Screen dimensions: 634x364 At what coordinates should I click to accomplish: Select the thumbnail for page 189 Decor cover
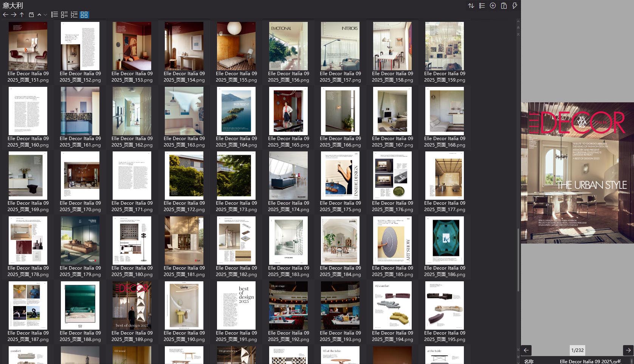pos(132,305)
